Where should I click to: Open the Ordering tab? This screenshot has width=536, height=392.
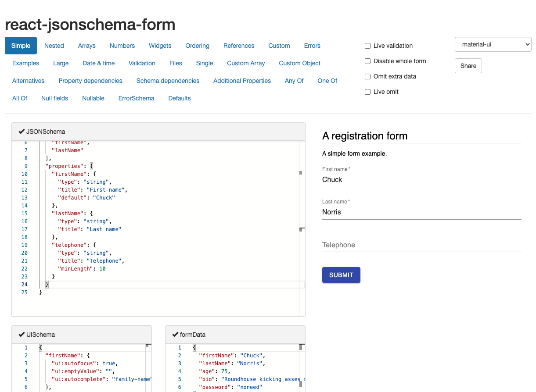197,46
